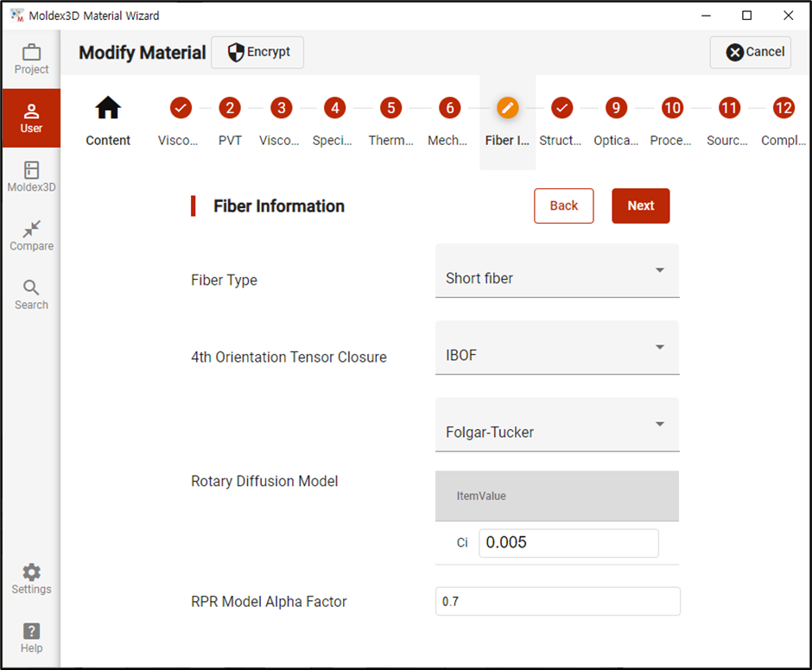Click the 4th Orientation Tensor Closure label

coord(289,357)
